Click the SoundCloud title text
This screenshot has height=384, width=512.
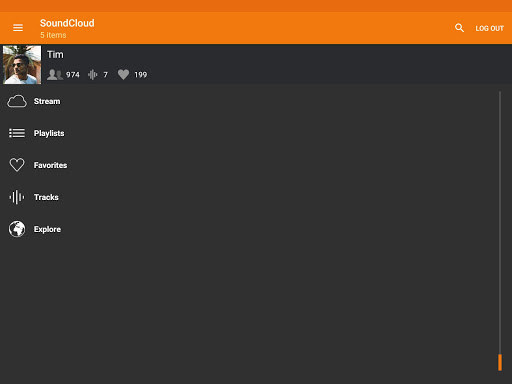(67, 23)
